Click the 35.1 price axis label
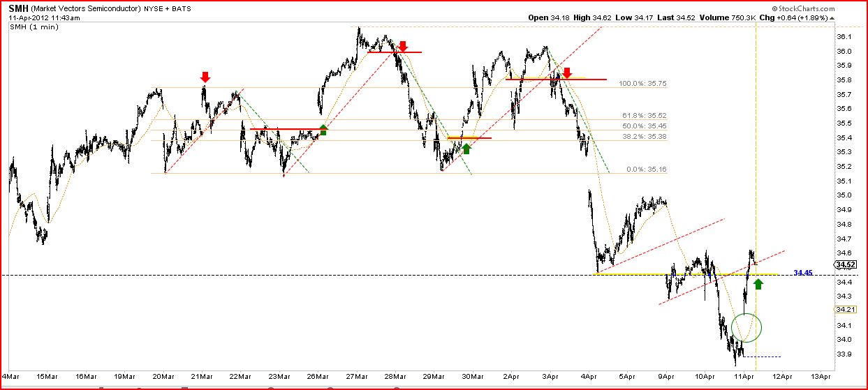Image resolution: width=868 pixels, height=390 pixels. pyautogui.click(x=843, y=181)
